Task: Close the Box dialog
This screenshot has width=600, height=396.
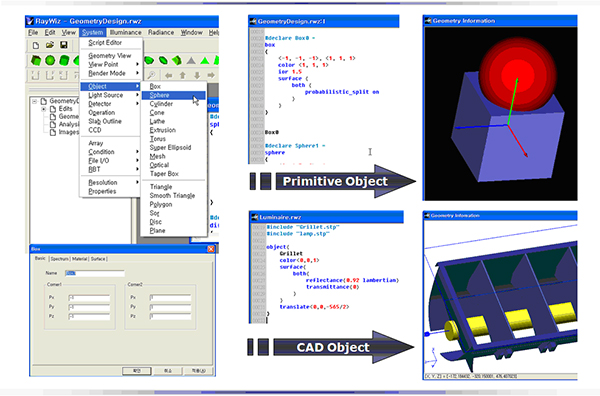Action: (x=211, y=249)
